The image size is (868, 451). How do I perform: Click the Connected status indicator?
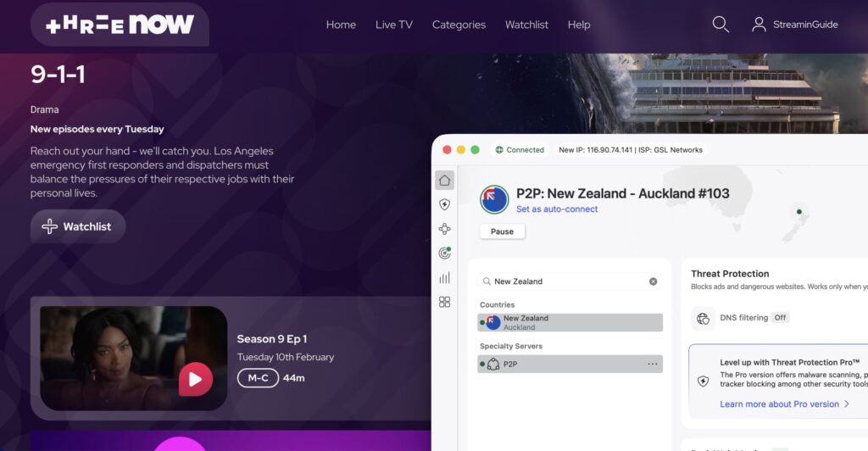pos(520,150)
